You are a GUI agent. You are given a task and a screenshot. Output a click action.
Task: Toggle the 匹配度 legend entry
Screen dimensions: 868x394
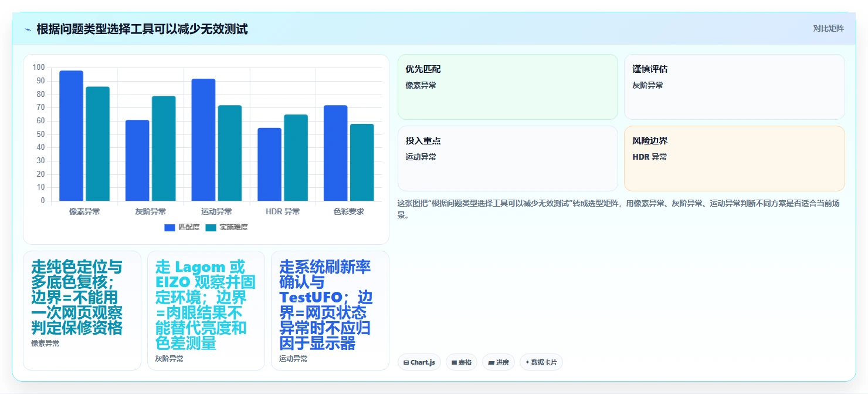tap(182, 227)
